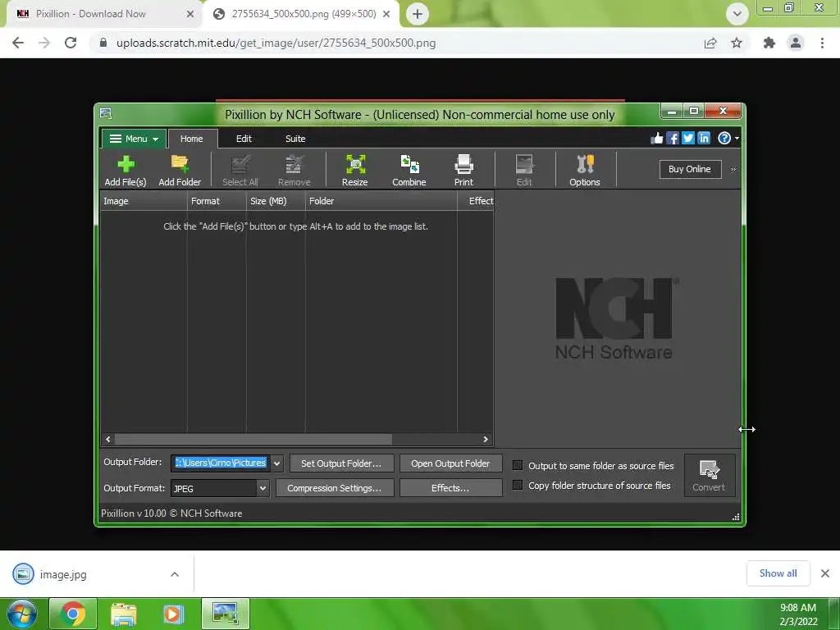Click the Pixillion window title bar icon
The width and height of the screenshot is (840, 630).
106,113
